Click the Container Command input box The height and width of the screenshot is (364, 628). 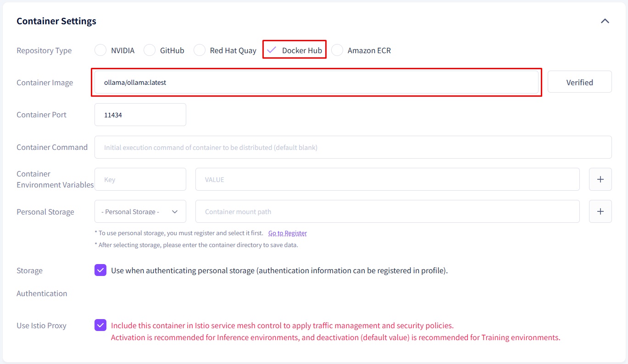[353, 148]
